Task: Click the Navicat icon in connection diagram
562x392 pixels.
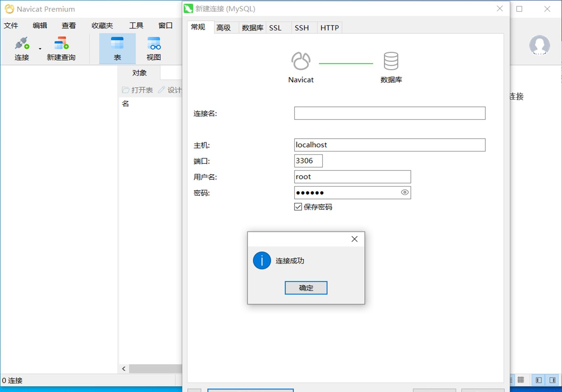Action: pyautogui.click(x=301, y=61)
